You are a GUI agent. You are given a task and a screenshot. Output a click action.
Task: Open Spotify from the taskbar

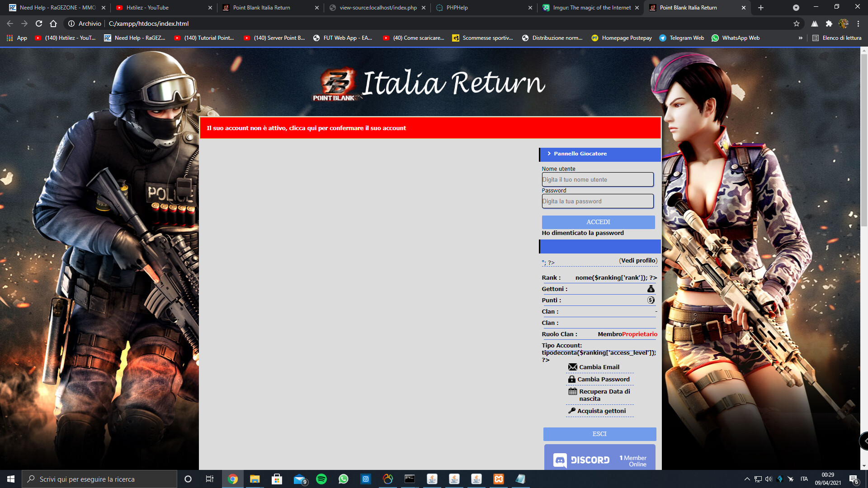click(321, 479)
